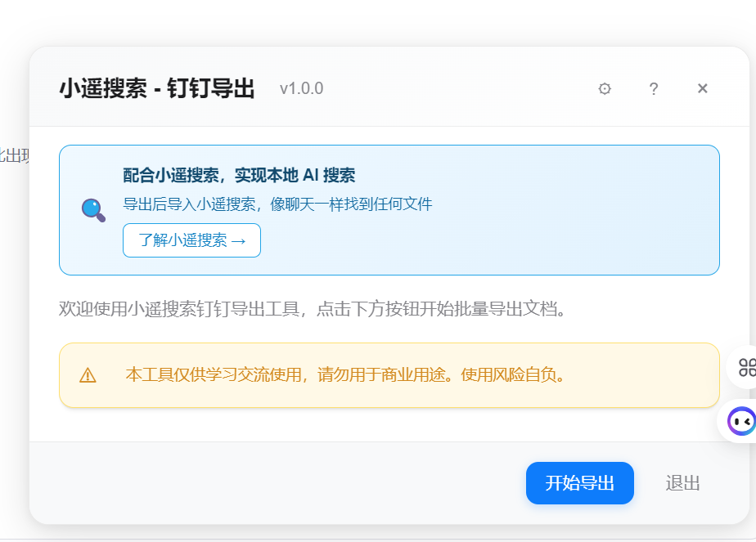Click the magnifying glass icon in the banner
This screenshot has width=756, height=542.
[x=93, y=210]
